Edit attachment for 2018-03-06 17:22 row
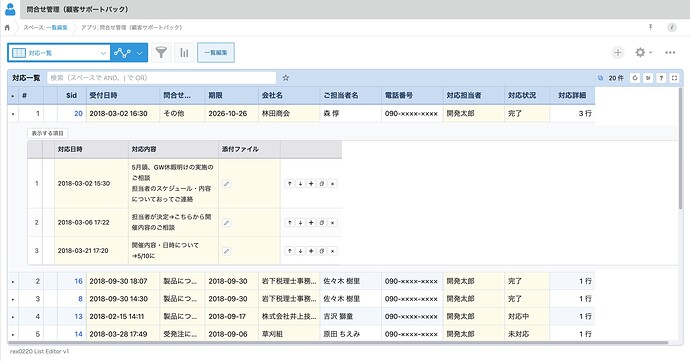Viewport: 690px width, 361px height. coord(226,223)
